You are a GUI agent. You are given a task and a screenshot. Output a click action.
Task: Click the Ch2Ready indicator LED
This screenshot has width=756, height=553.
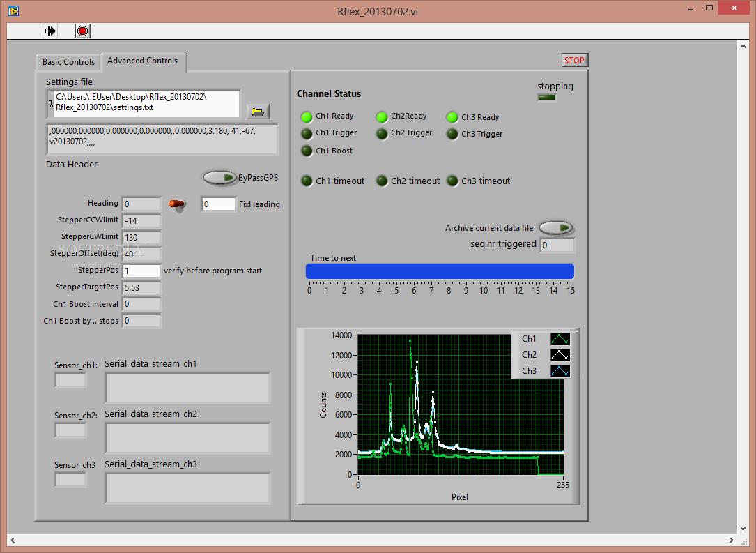point(381,116)
